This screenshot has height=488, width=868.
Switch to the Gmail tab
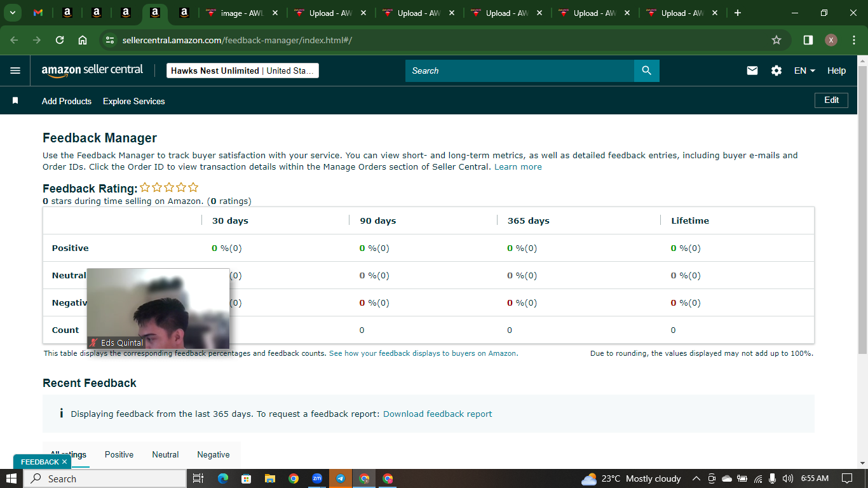point(38,13)
